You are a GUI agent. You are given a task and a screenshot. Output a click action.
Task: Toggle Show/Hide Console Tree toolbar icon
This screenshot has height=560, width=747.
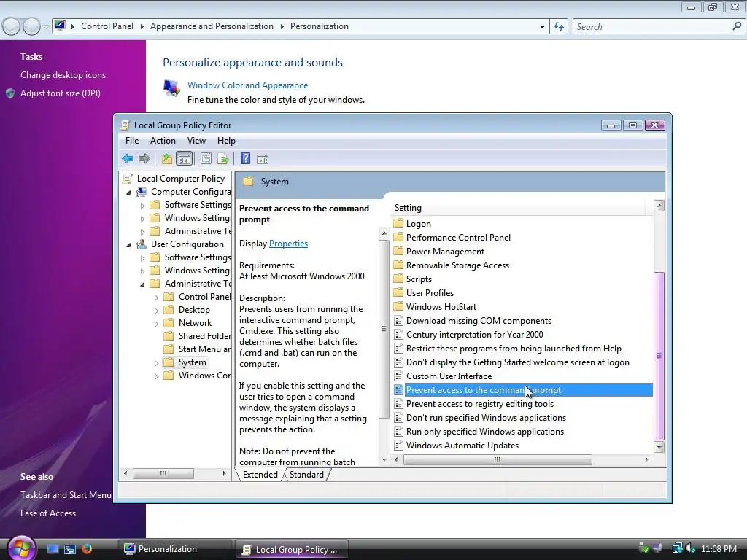point(184,158)
